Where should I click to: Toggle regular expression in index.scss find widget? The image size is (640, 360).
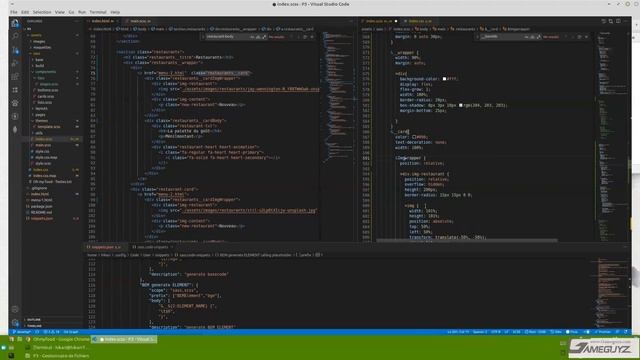539,37
